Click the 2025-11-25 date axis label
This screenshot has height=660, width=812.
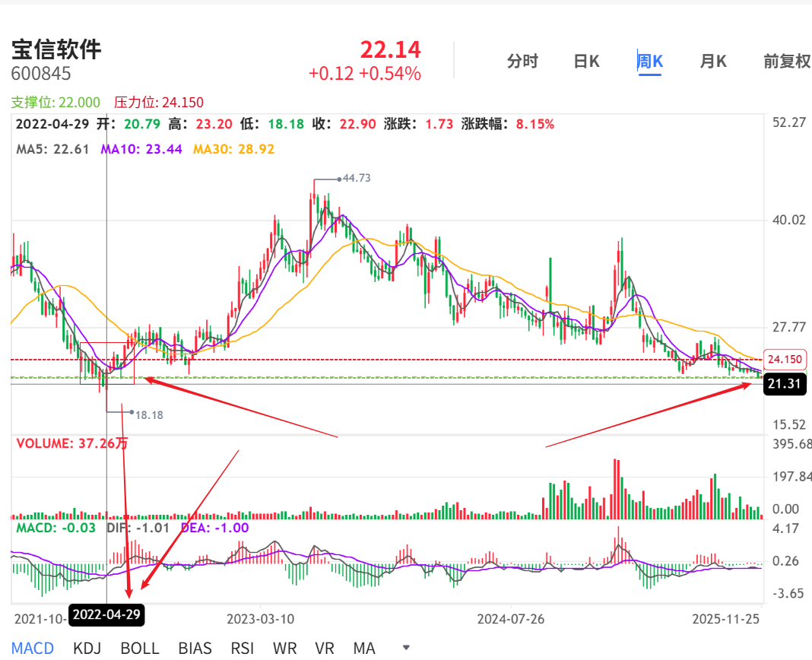pyautogui.click(x=726, y=619)
